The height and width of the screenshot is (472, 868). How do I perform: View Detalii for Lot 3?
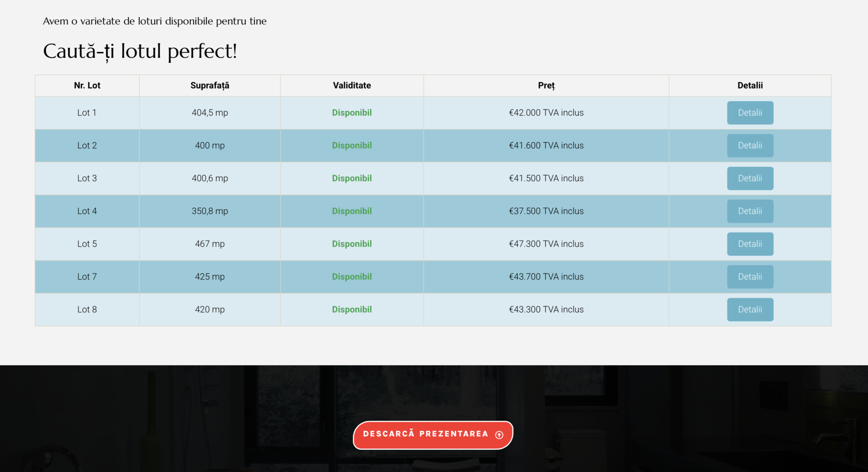(x=750, y=178)
